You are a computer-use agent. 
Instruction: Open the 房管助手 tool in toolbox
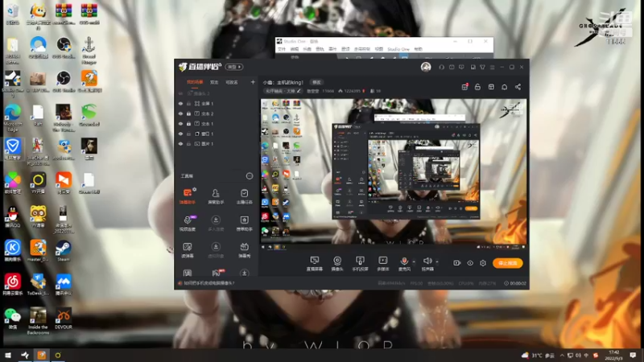coord(216,196)
